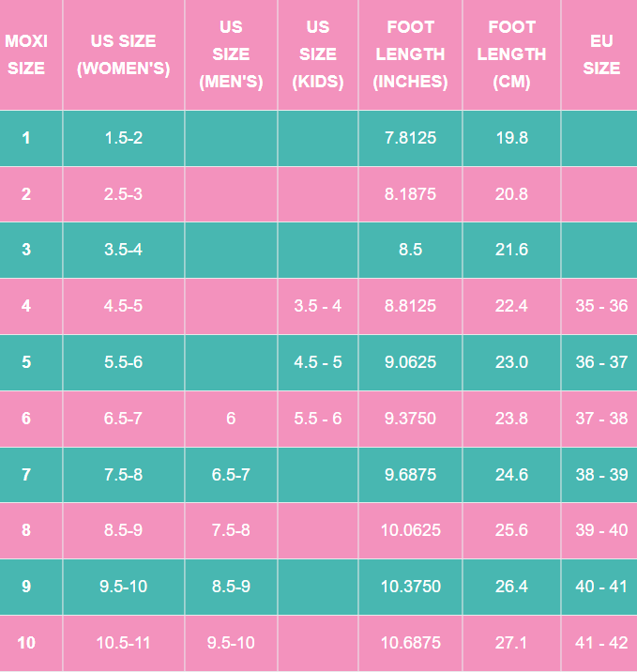Click the 8.5 inches foot length cell

pos(410,250)
